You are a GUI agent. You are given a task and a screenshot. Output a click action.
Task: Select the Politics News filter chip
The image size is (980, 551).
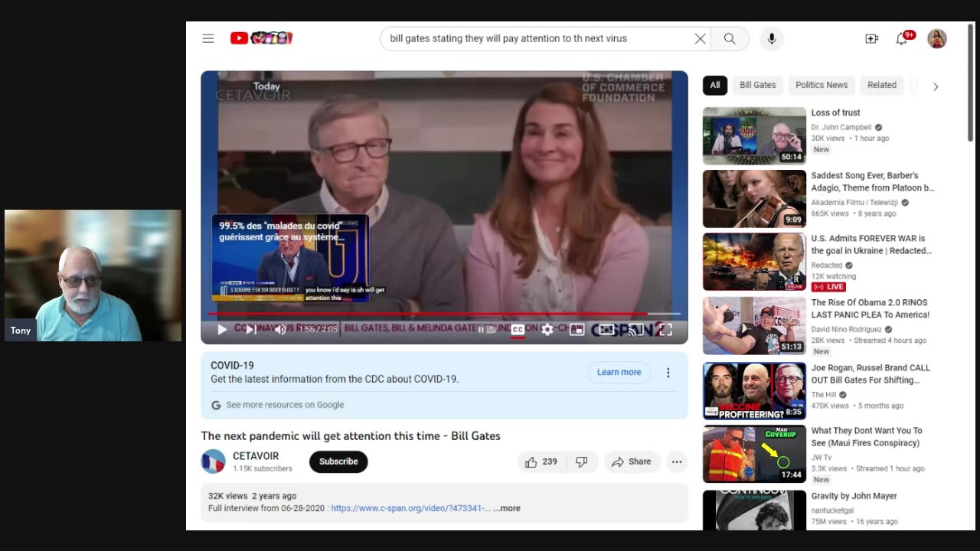click(x=822, y=85)
